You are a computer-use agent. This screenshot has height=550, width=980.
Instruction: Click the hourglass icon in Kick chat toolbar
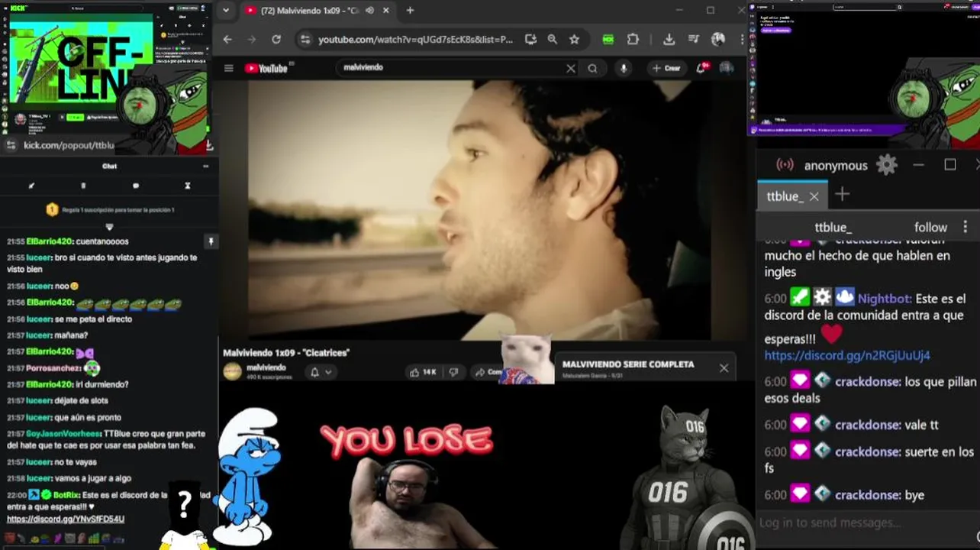[187, 186]
